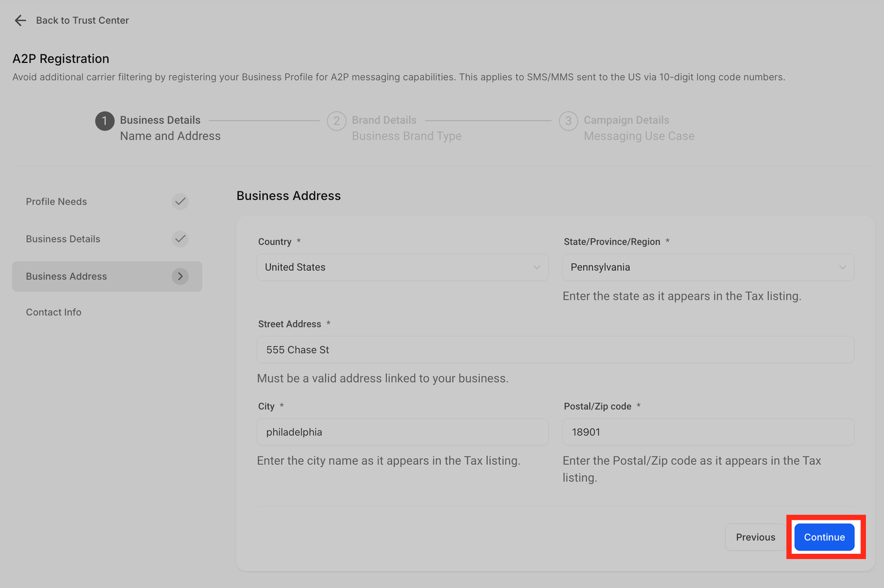
Task: Click step 2 Brand Details circle
Action: click(x=336, y=121)
